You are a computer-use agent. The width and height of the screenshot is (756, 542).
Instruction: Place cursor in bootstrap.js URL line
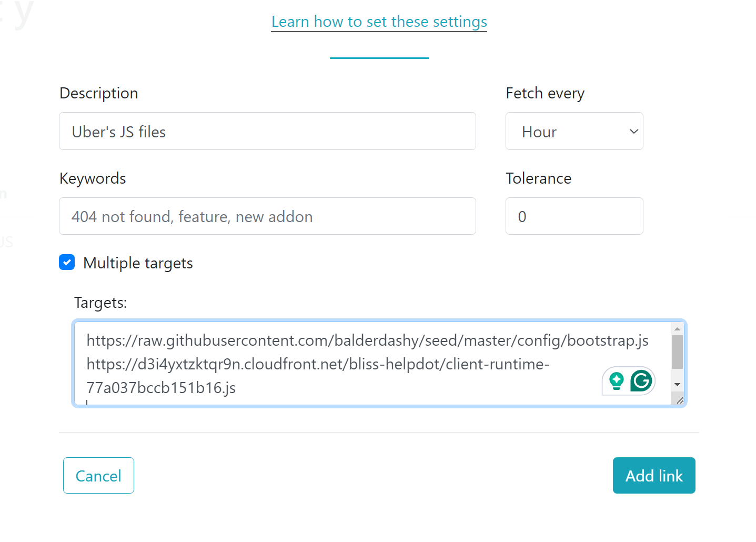(367, 340)
